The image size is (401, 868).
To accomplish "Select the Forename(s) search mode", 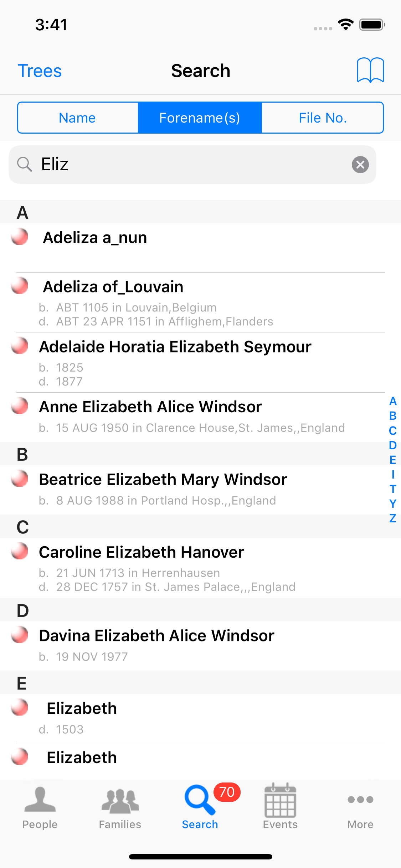I will pyautogui.click(x=200, y=118).
